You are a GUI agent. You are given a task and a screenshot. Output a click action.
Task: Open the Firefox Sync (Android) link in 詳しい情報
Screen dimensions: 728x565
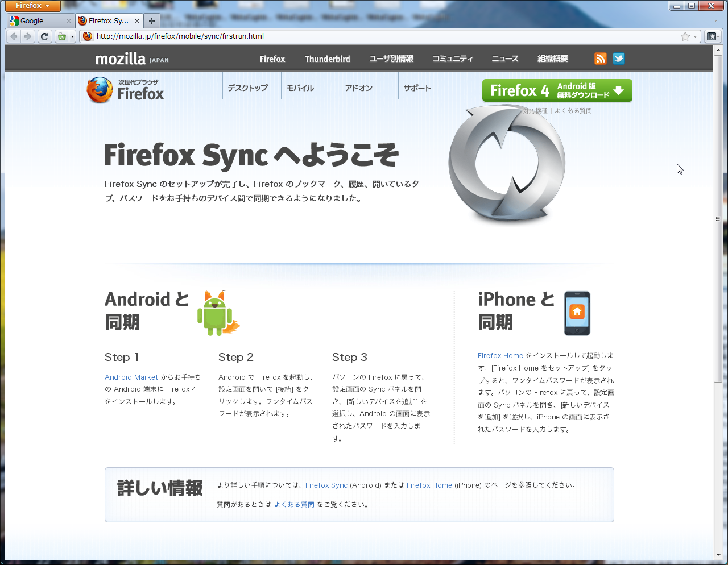[326, 485]
